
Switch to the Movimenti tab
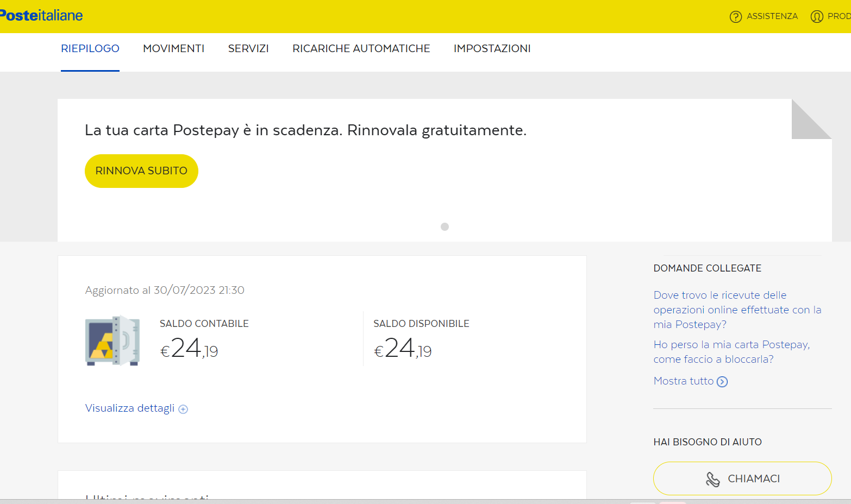pyautogui.click(x=173, y=49)
